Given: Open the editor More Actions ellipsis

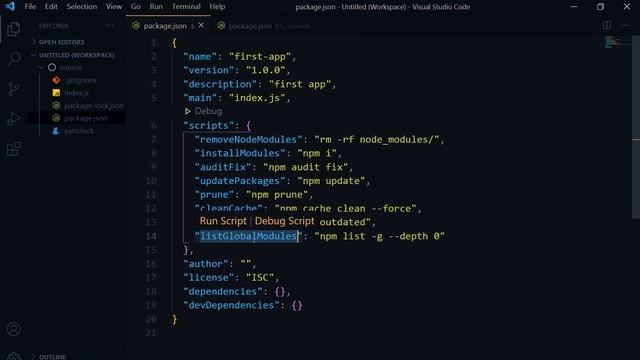Looking at the screenshot, I should [624, 25].
